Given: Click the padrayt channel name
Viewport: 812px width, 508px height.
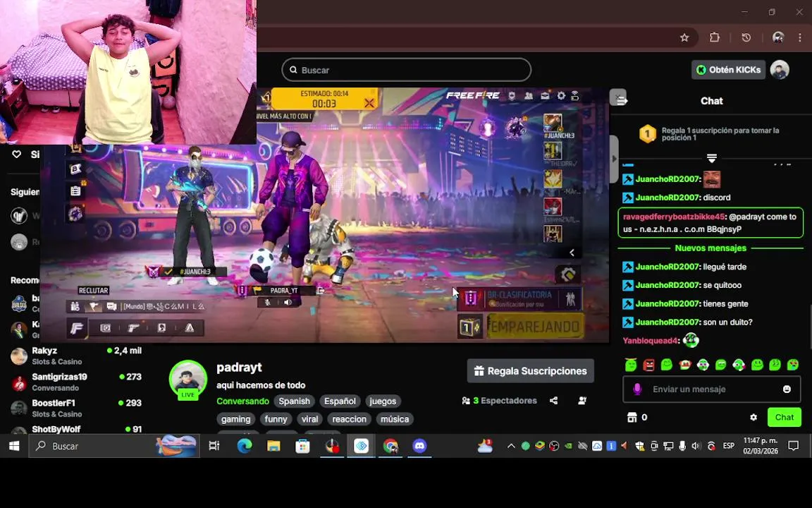Looking at the screenshot, I should point(239,367).
